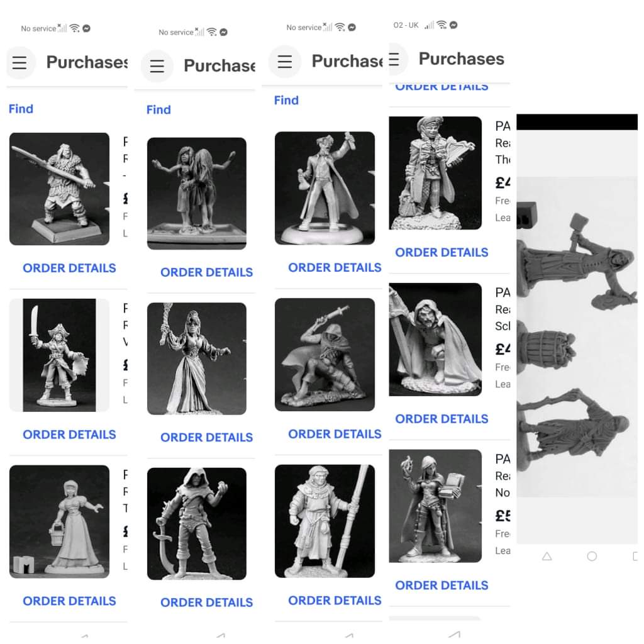The image size is (644, 644).
Task: Open hamburger menu in first Purchases screen
Action: (x=19, y=63)
